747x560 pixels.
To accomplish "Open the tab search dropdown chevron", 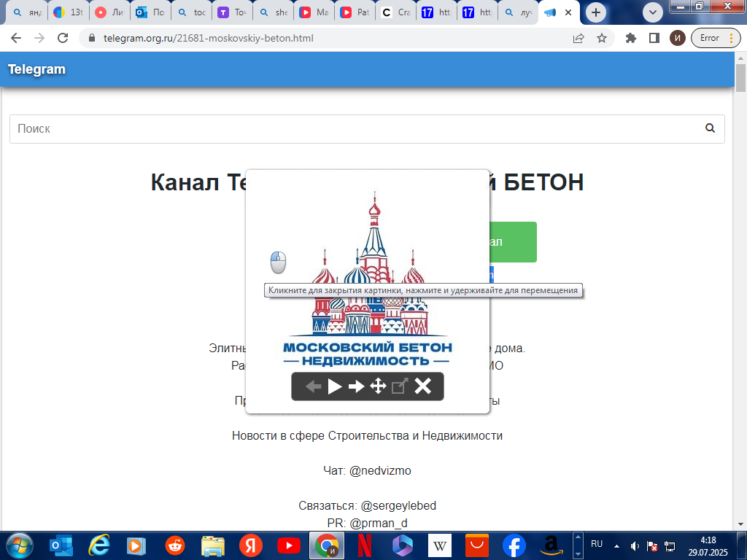I will point(653,12).
